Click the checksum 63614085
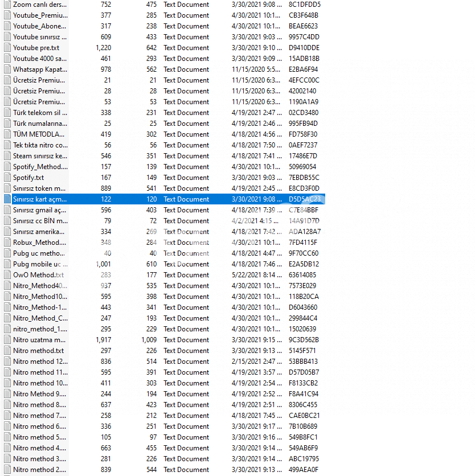Screen dimensions: 475x476 [302, 275]
